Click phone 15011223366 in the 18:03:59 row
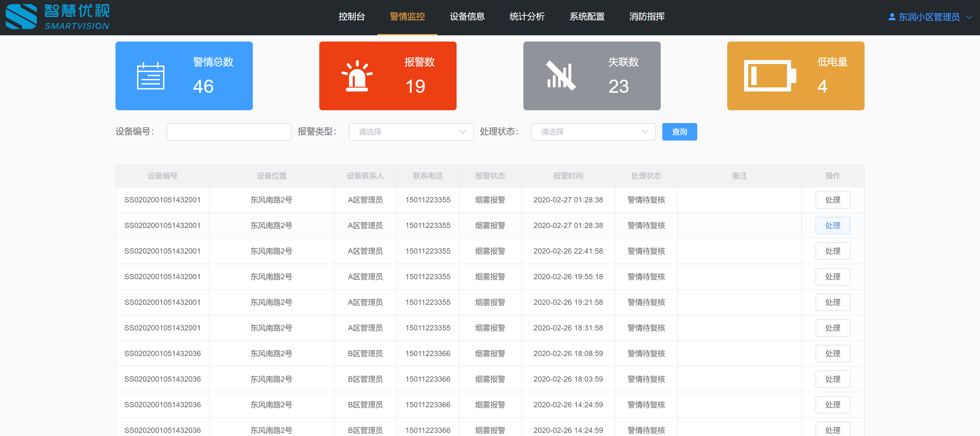Screen dimensions: 980x436 click(x=428, y=379)
